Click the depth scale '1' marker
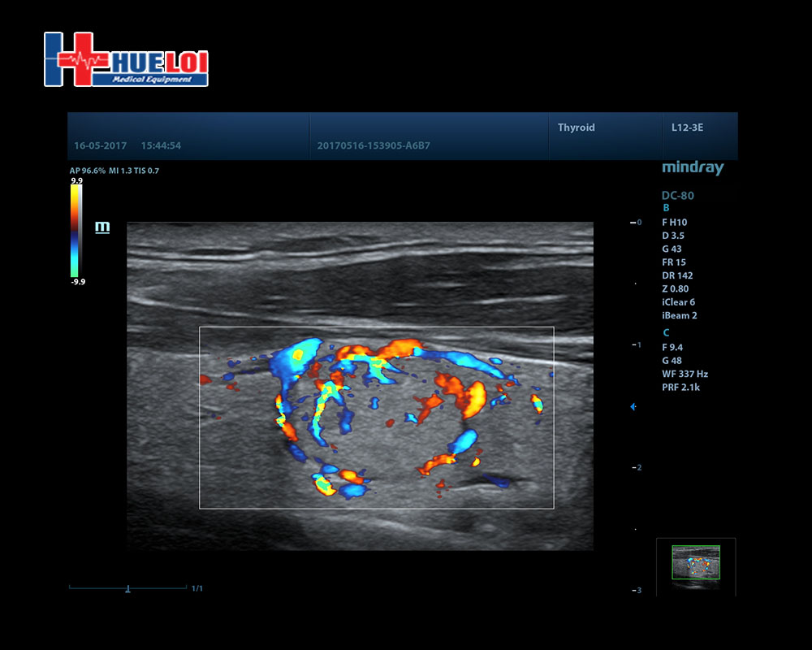Viewport: 812px width, 650px height. (x=638, y=345)
